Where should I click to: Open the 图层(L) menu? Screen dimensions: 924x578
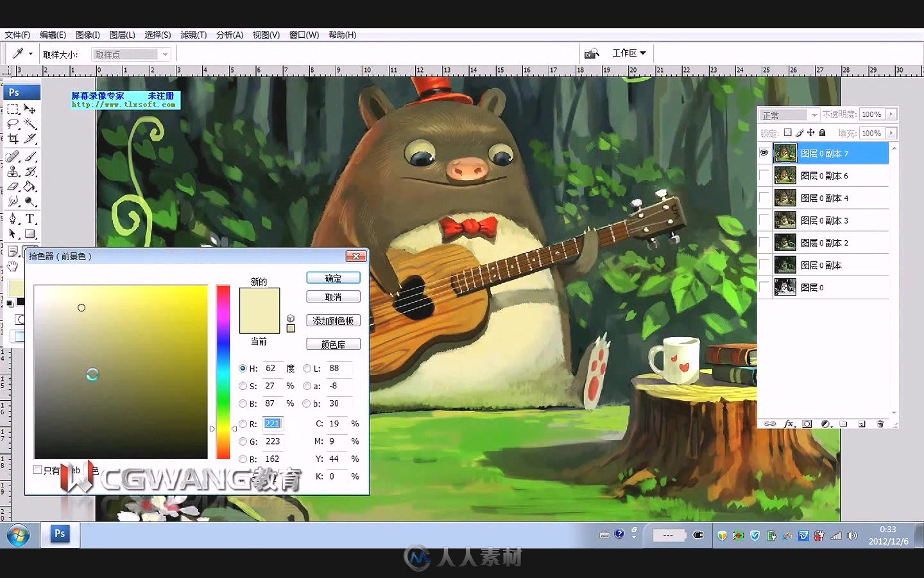click(122, 35)
